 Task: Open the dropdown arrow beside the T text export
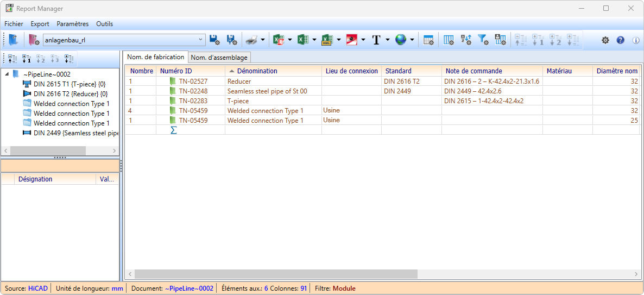tap(388, 40)
